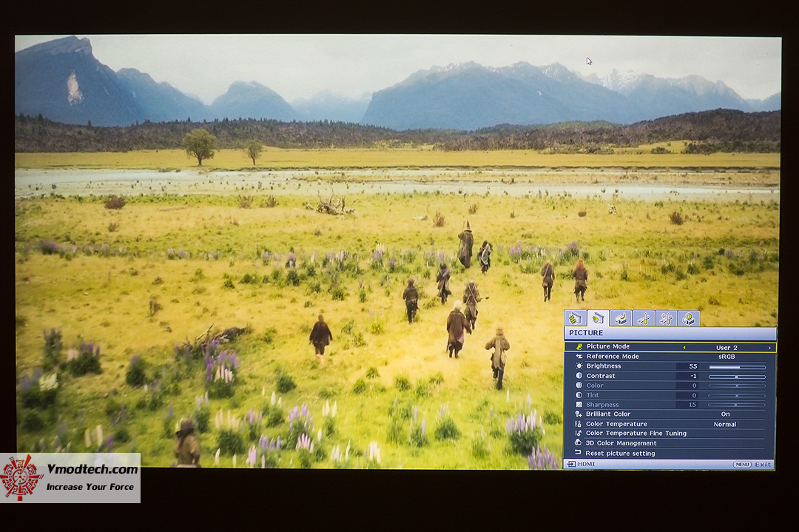
Task: Click the Picture Mode row icon
Action: click(579, 346)
